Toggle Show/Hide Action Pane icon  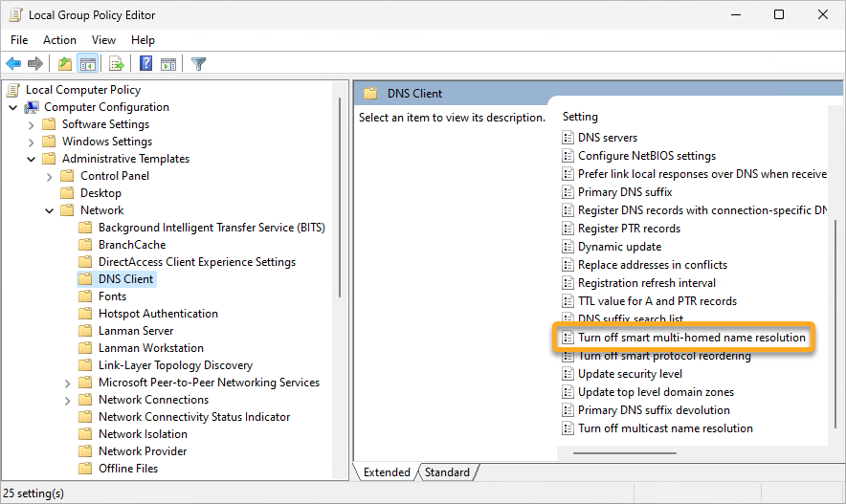coord(168,64)
